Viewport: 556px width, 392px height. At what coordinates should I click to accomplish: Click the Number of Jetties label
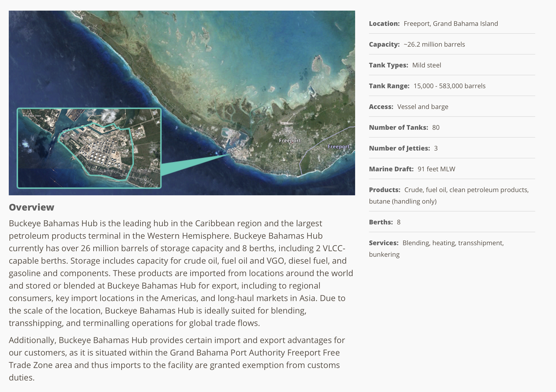[x=399, y=148]
